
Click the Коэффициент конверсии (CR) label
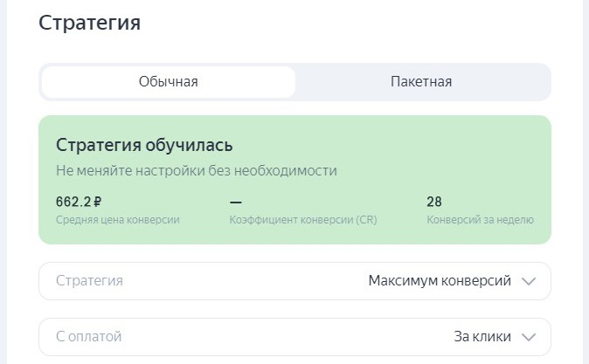(x=302, y=220)
